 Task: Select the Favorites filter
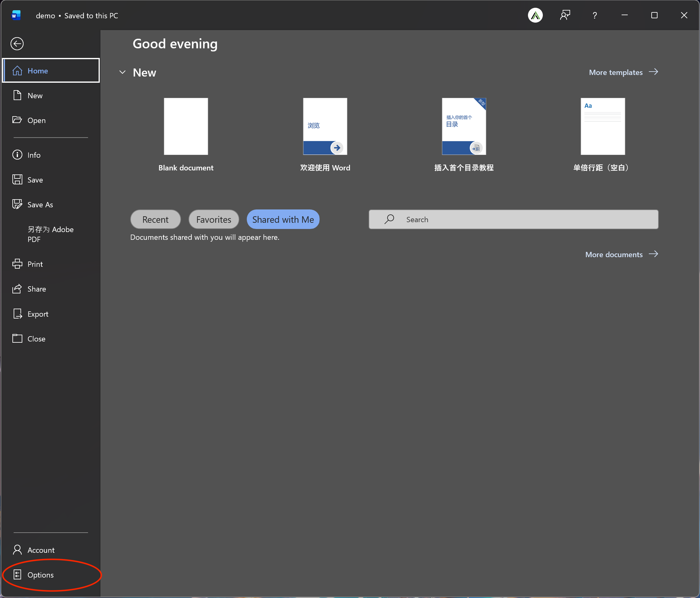pyautogui.click(x=214, y=219)
